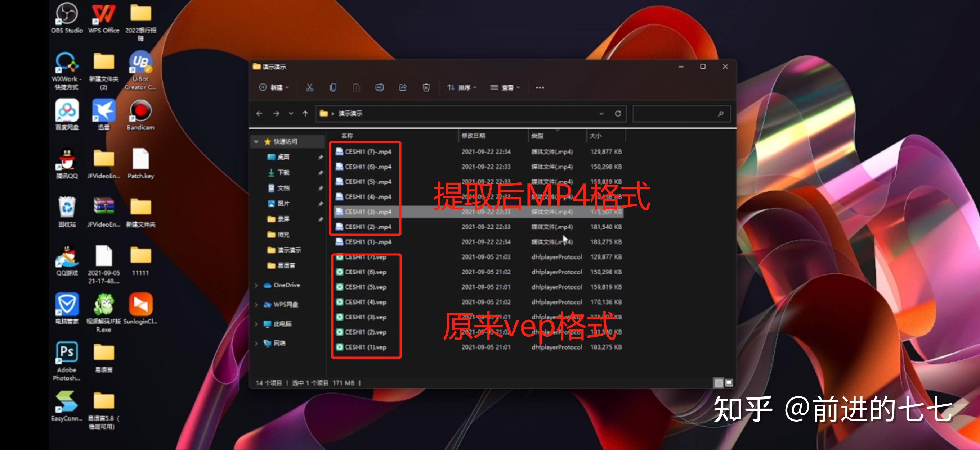Switch to details list view toggle

click(718, 383)
